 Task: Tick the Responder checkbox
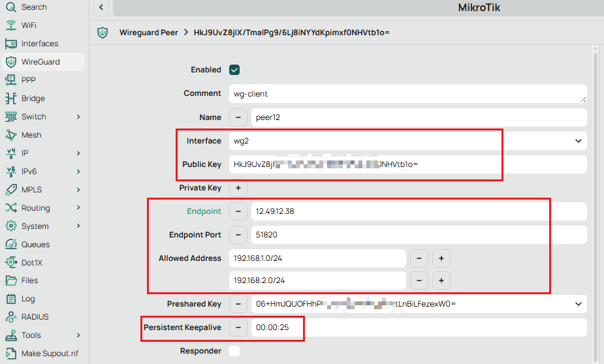click(234, 351)
